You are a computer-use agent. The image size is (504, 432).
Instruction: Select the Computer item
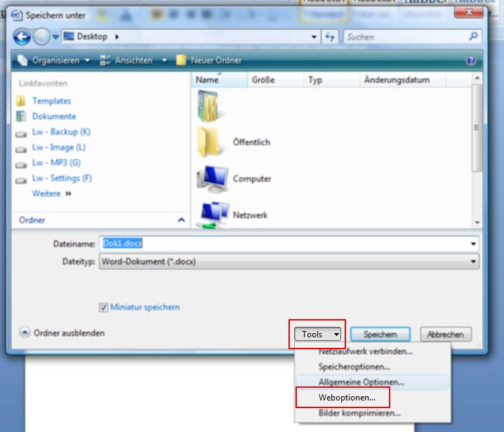pos(235,179)
